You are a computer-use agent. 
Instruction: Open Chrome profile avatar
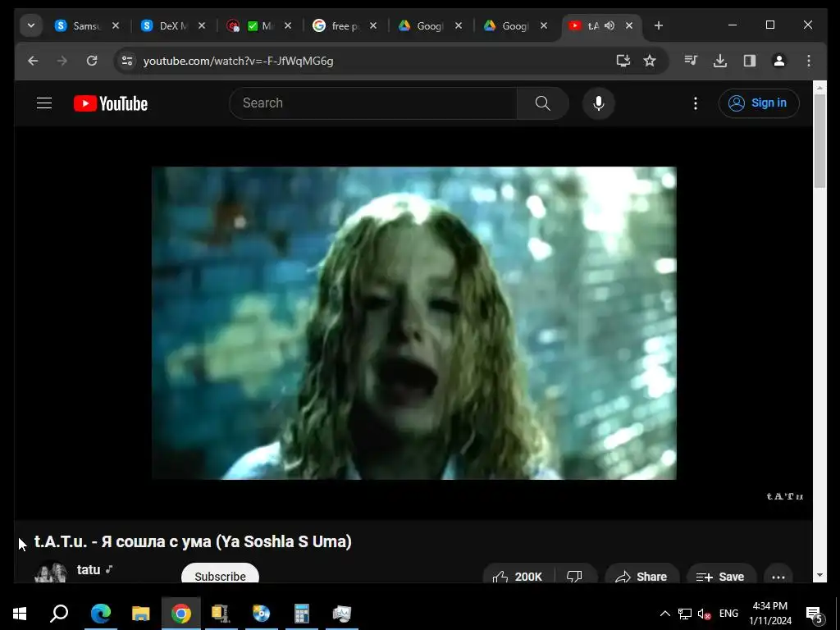[779, 61]
